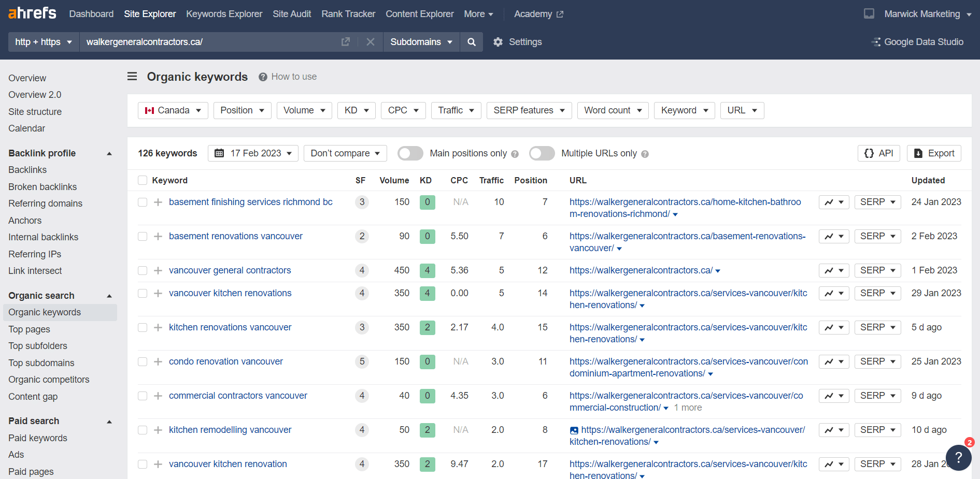Expand vancouver general contractors row plus icon
The height and width of the screenshot is (479, 980).
click(158, 270)
